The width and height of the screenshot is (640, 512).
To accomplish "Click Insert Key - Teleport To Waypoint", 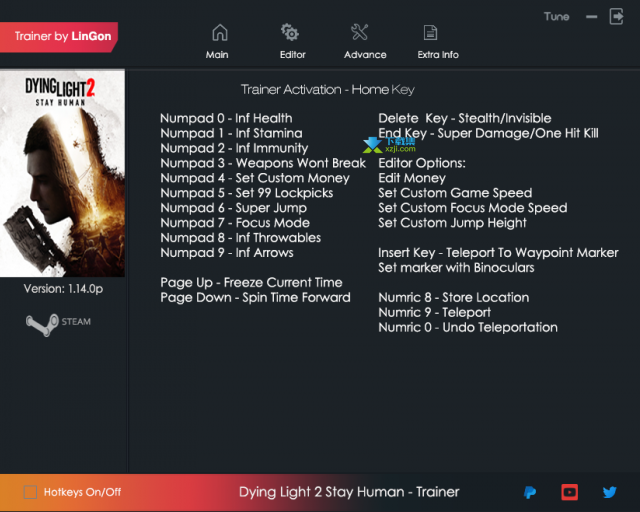I will coord(498,253).
